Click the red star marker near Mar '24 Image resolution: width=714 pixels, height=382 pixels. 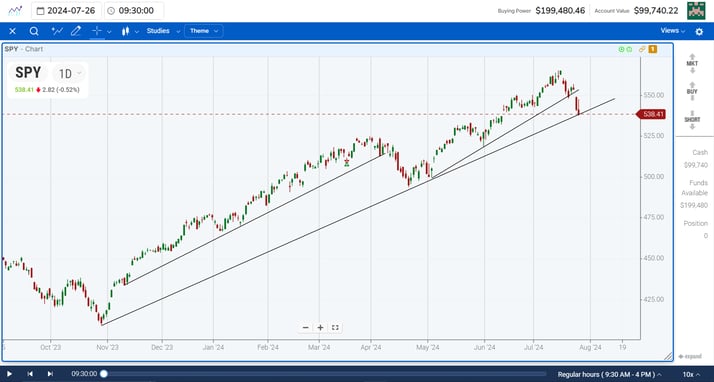point(347,161)
